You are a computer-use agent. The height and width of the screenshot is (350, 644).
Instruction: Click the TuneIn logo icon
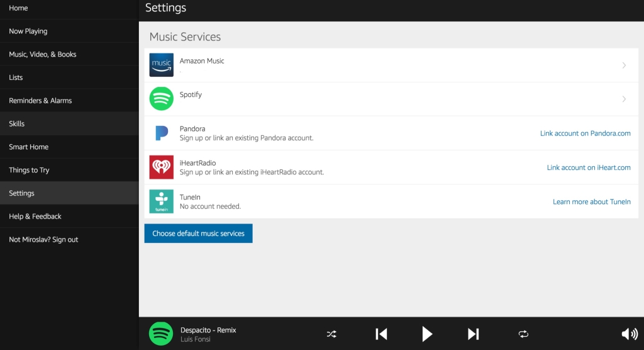[x=161, y=201]
